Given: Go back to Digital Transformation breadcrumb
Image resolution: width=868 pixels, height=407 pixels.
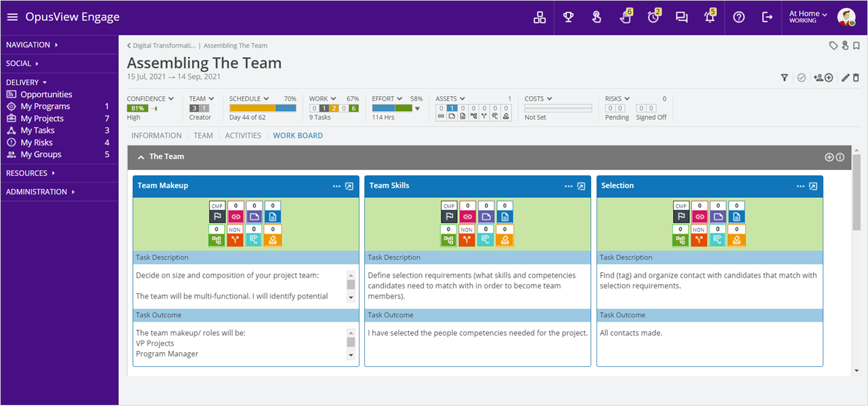Looking at the screenshot, I should 161,46.
